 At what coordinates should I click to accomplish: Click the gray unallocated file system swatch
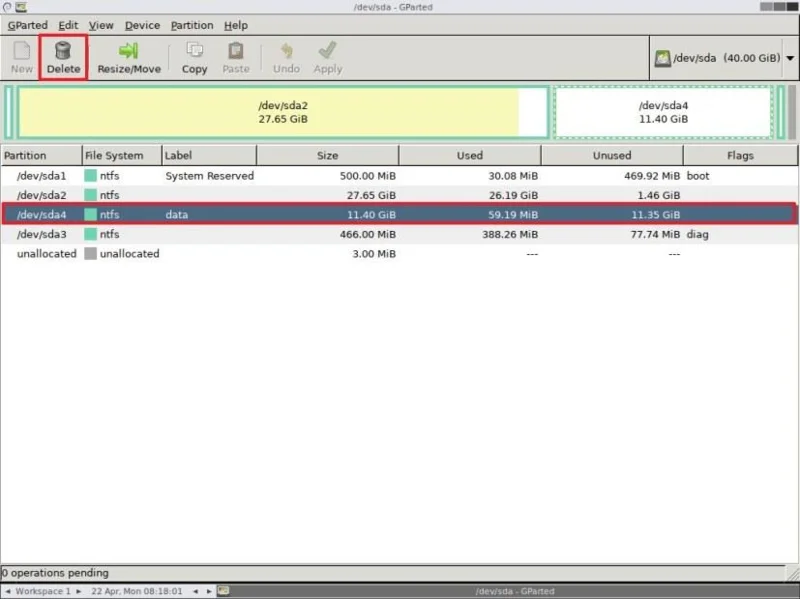tap(90, 254)
